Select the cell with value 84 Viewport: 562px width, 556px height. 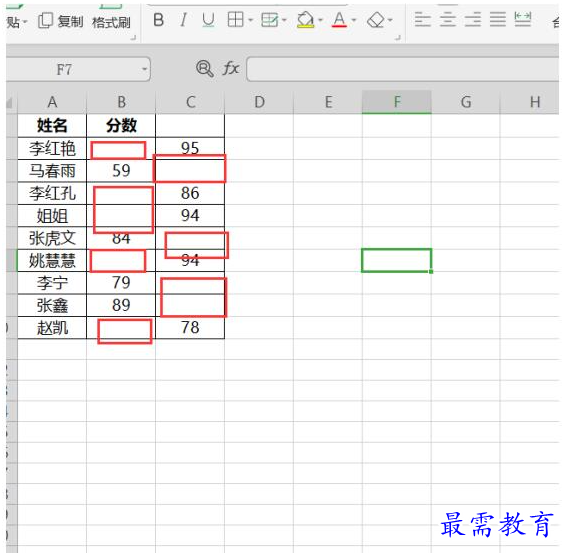click(121, 239)
